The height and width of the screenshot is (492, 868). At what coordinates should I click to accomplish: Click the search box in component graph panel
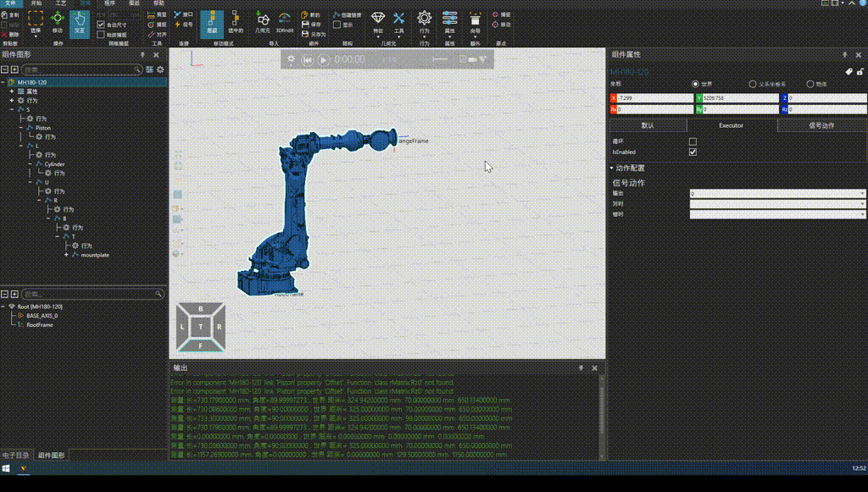(82, 69)
